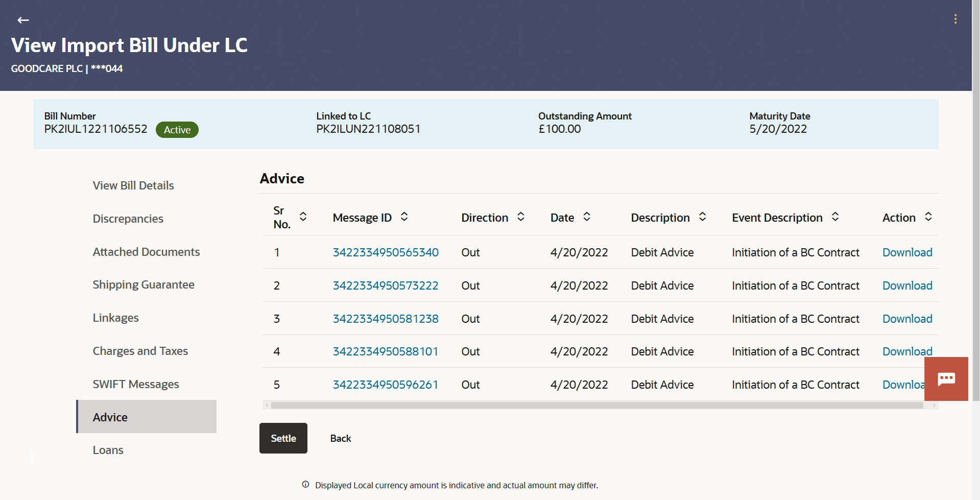This screenshot has height=500, width=980.
Task: Open message ID 3422334950596261
Action: (x=386, y=385)
